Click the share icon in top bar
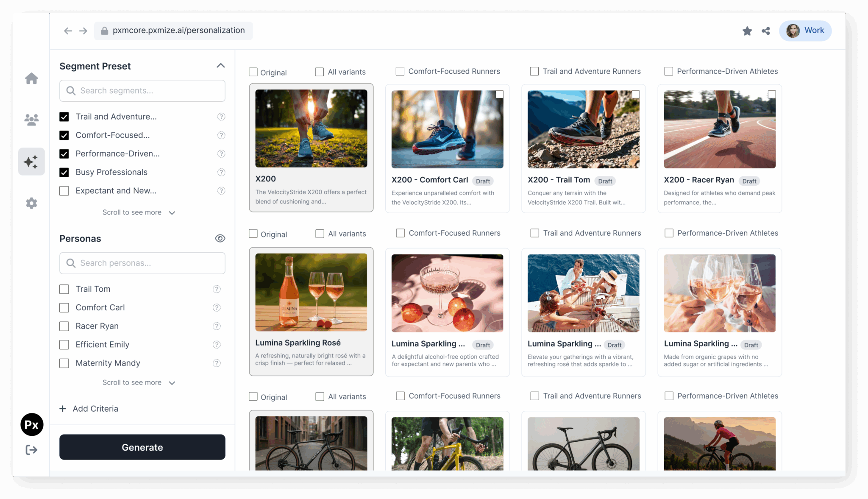 766,31
